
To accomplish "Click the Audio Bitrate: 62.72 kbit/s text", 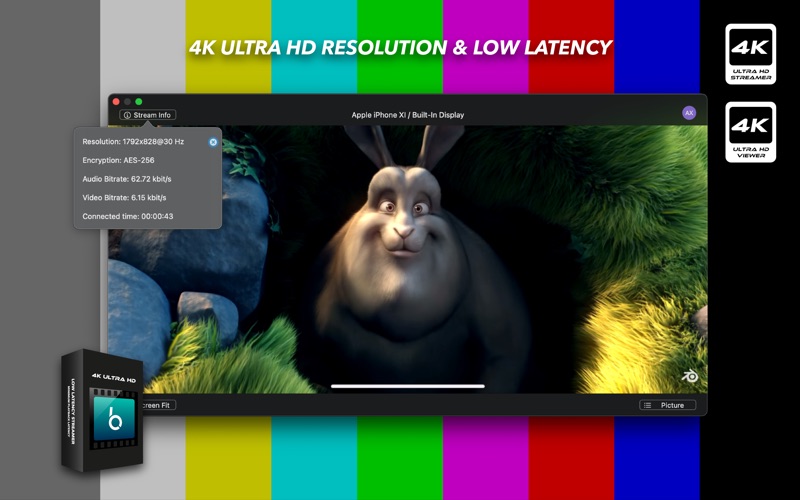I will 127,179.
